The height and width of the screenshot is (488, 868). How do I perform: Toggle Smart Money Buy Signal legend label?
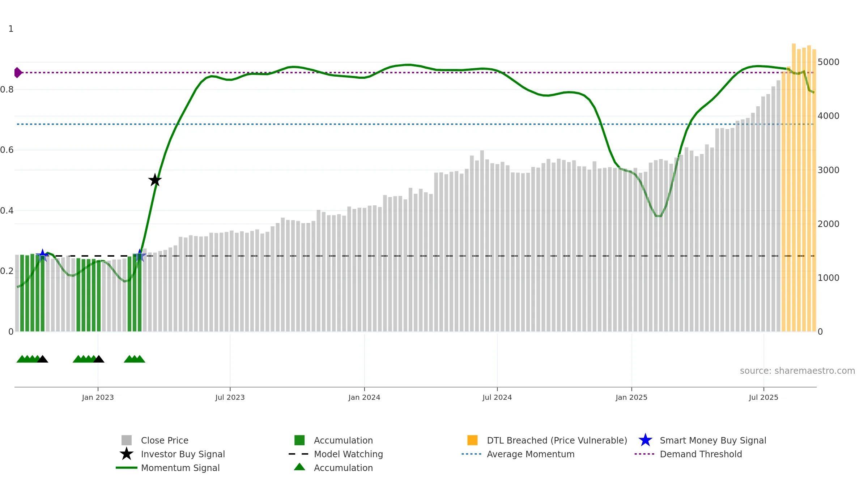pyautogui.click(x=713, y=440)
